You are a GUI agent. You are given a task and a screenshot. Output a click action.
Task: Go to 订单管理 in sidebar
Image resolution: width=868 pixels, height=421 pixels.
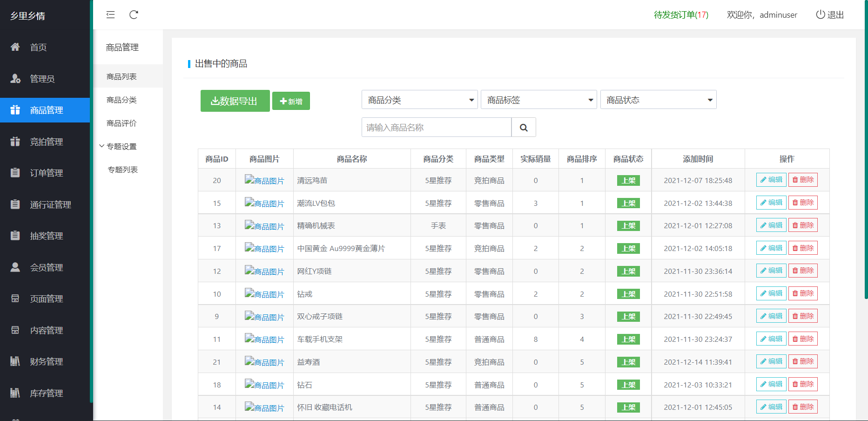coord(45,173)
